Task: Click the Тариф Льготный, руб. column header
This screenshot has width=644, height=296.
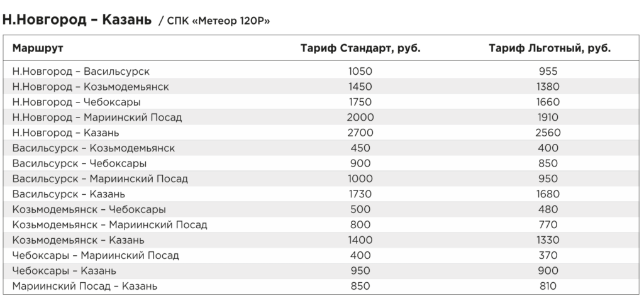Action: (550, 48)
